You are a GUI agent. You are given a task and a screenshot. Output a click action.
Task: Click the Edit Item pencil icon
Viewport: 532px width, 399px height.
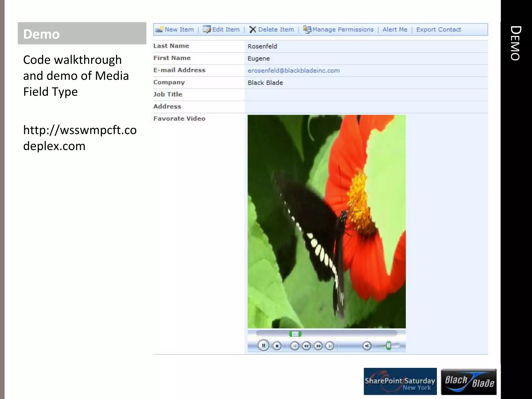pyautogui.click(x=207, y=30)
